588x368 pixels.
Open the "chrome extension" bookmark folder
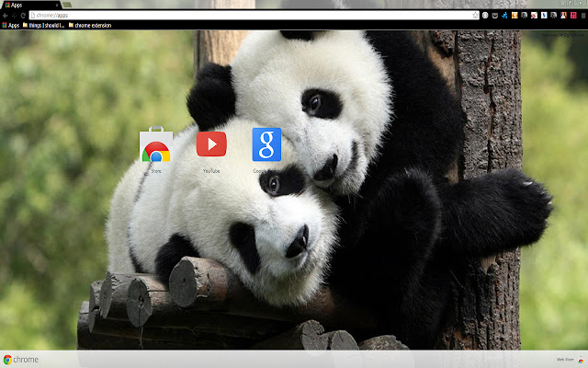click(x=90, y=25)
